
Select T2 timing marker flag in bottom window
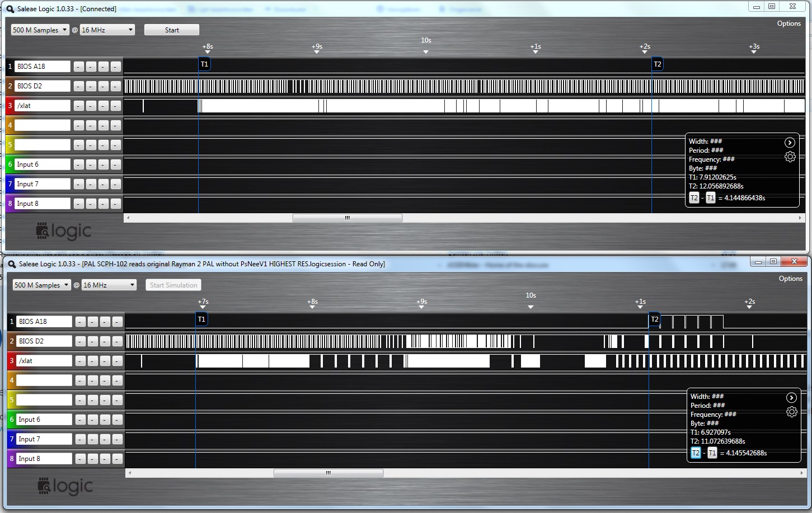coord(654,319)
